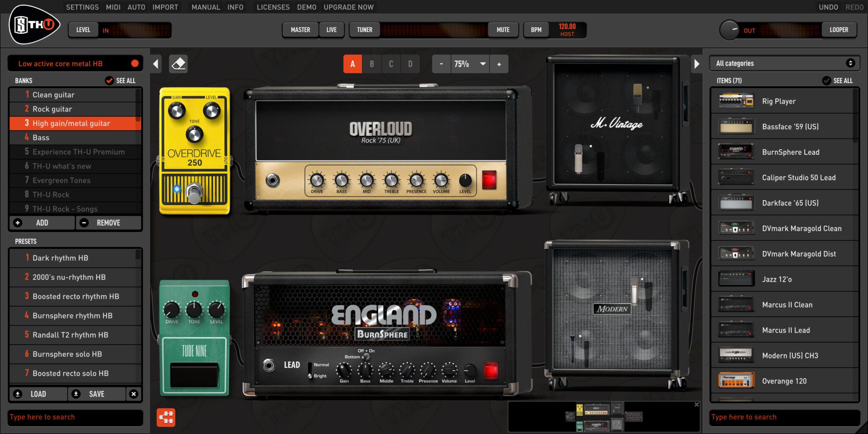This screenshot has height=434, width=868.
Task: Switch the England BurnSphere amp to Bright mode
Action: click(x=311, y=376)
